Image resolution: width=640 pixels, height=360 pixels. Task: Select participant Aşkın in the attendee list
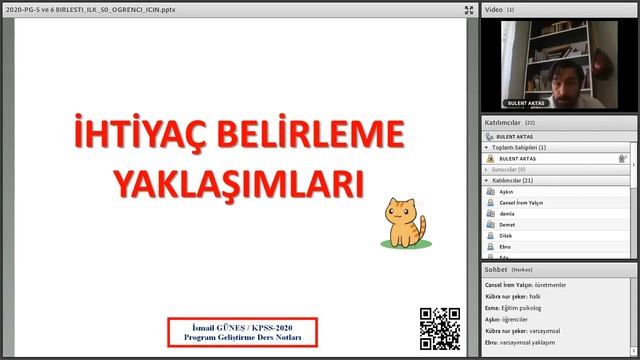tap(556, 191)
